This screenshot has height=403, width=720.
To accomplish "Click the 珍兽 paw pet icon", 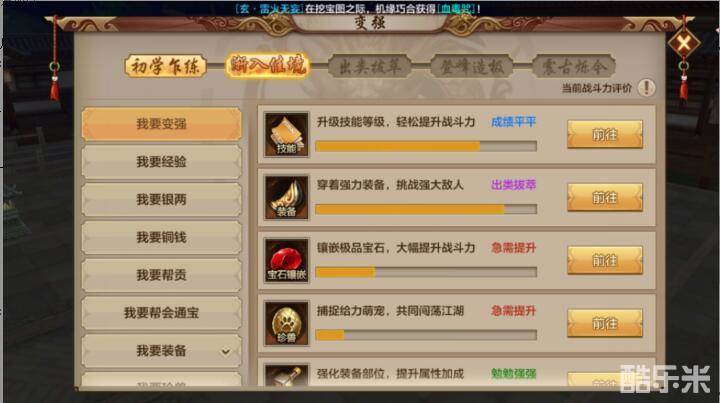I will (287, 324).
